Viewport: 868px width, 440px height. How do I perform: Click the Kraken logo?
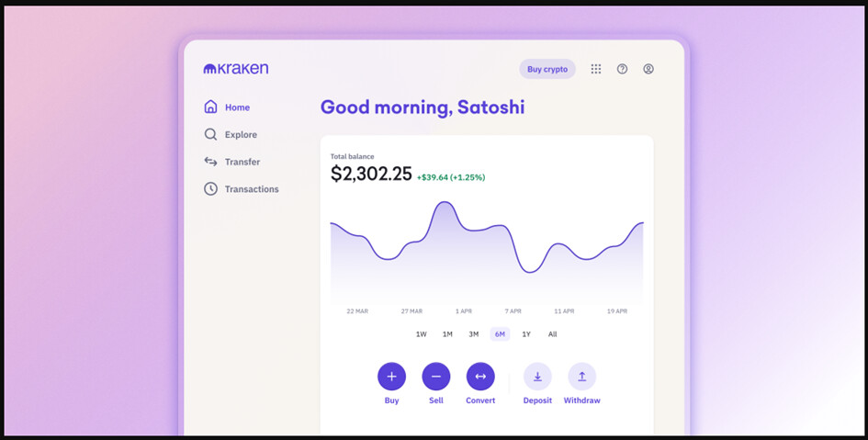pos(236,69)
